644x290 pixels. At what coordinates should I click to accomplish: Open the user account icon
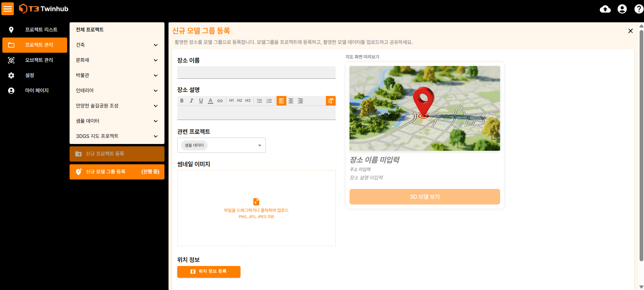[x=622, y=9]
